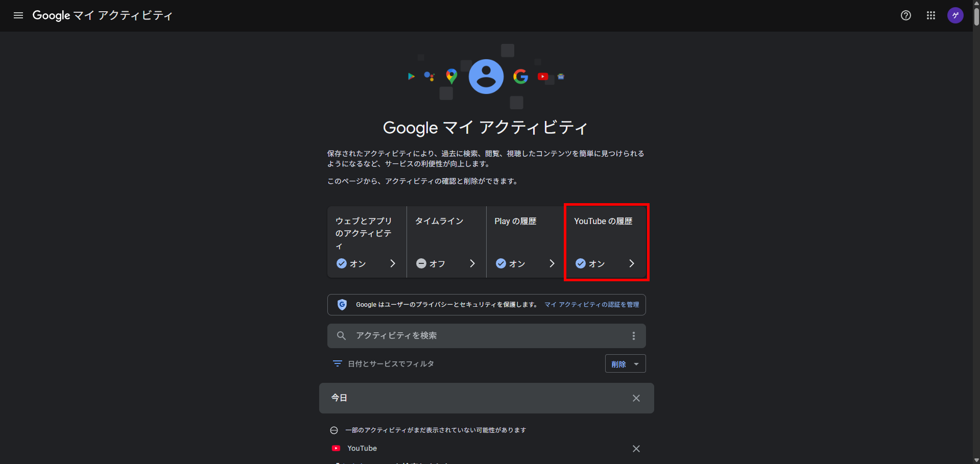The height and width of the screenshot is (464, 980).
Task: Click the YouTube icon in header graphic
Action: (543, 77)
